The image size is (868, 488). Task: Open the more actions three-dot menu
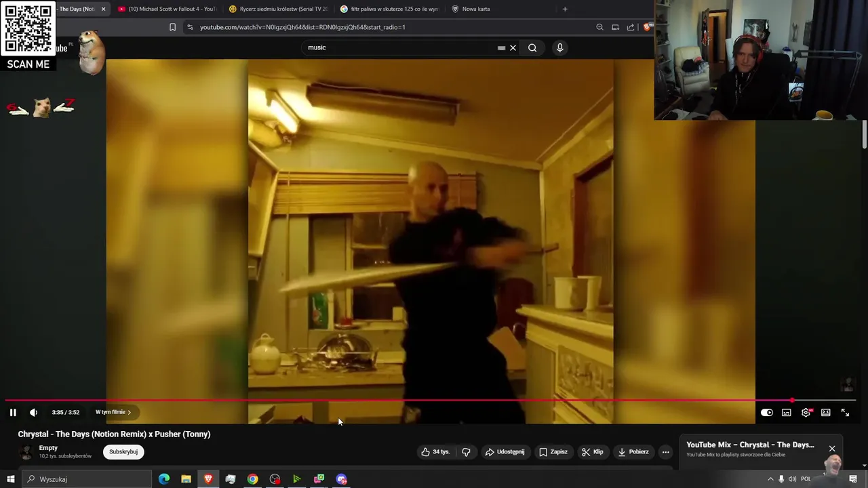click(x=666, y=452)
